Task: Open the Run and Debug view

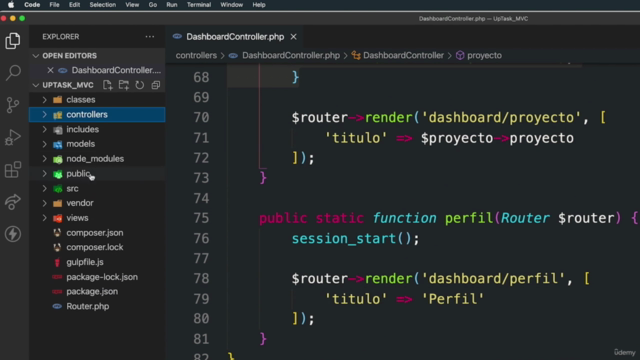Action: [x=13, y=137]
